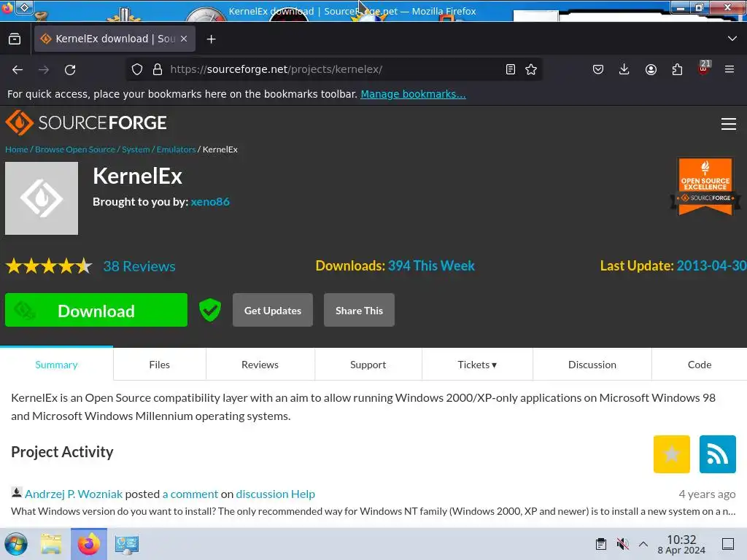Image resolution: width=747 pixels, height=560 pixels.
Task: Open the Start menu orb
Action: click(16, 544)
